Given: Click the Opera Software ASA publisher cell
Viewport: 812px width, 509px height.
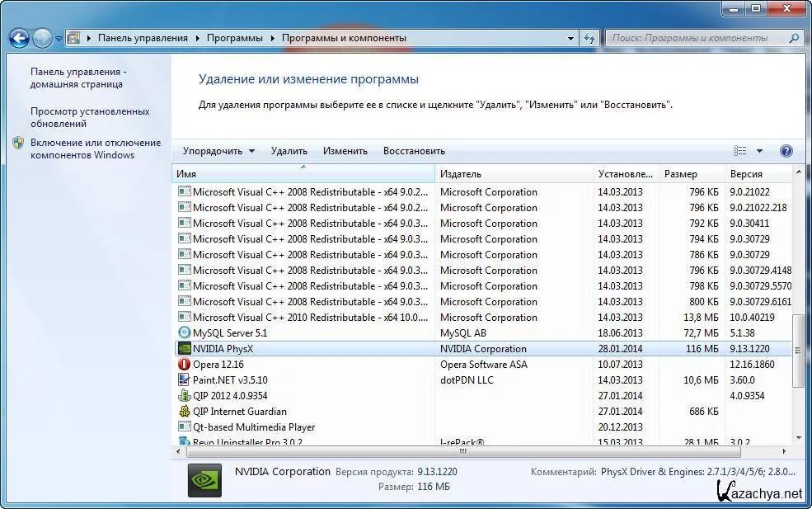Looking at the screenshot, I should coord(484,365).
